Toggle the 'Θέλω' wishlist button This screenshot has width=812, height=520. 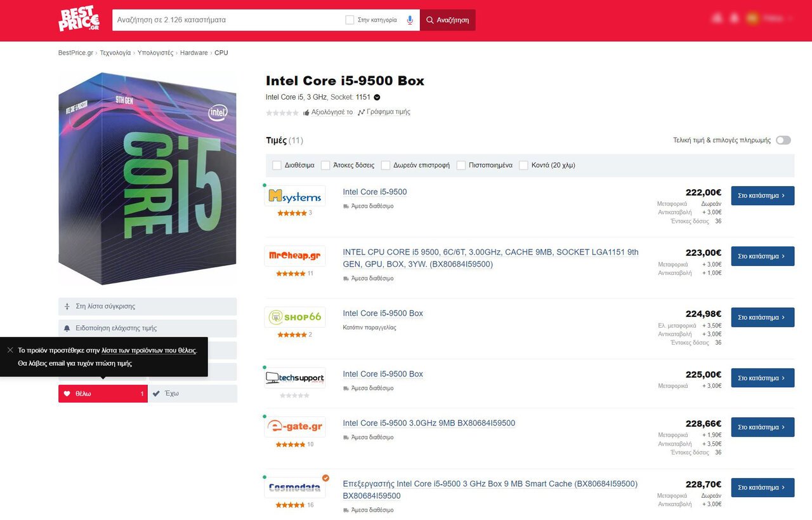(103, 394)
